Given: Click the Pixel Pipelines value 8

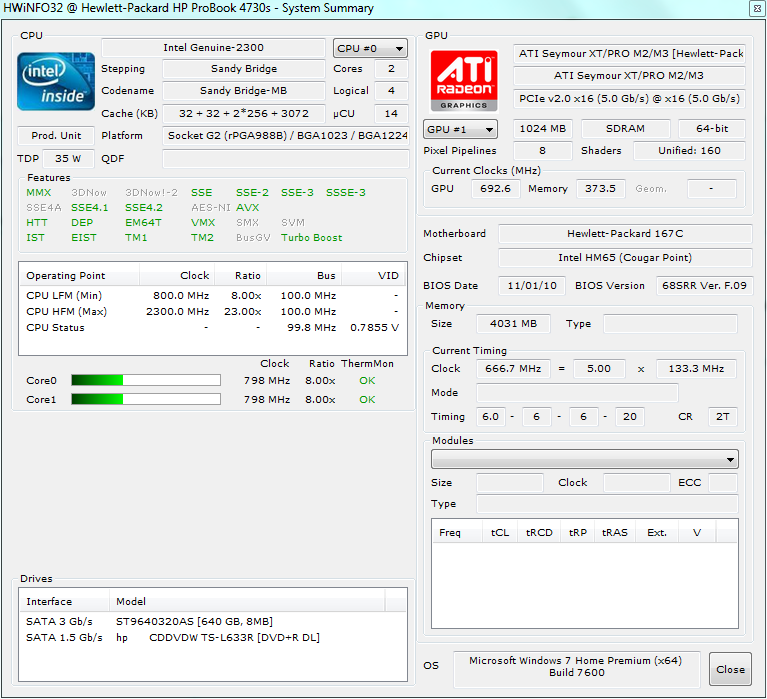Looking at the screenshot, I should pos(542,151).
